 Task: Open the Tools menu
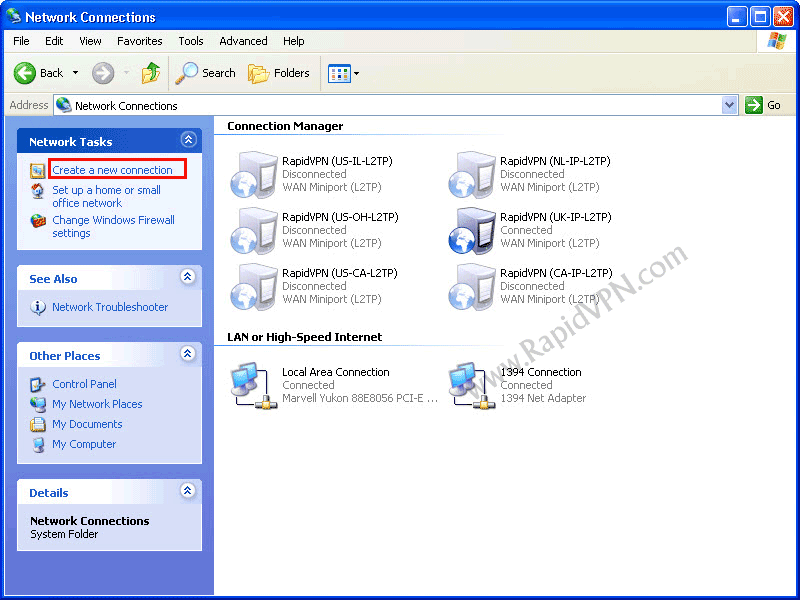[x=191, y=41]
